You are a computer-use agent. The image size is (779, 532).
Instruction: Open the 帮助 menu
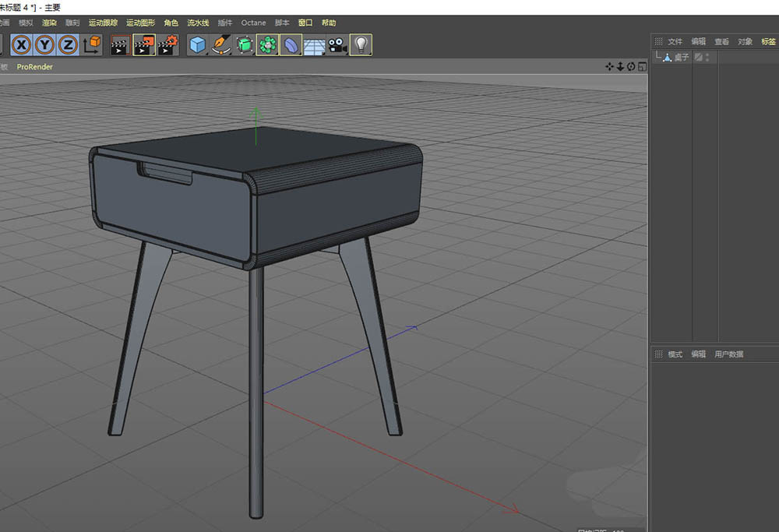point(329,23)
